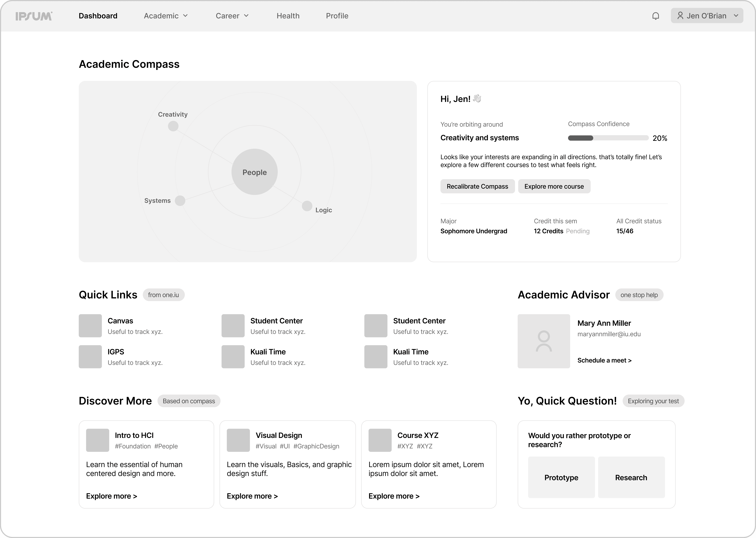The width and height of the screenshot is (756, 538).
Task: Expand the Career nav dropdown
Action: pos(232,16)
